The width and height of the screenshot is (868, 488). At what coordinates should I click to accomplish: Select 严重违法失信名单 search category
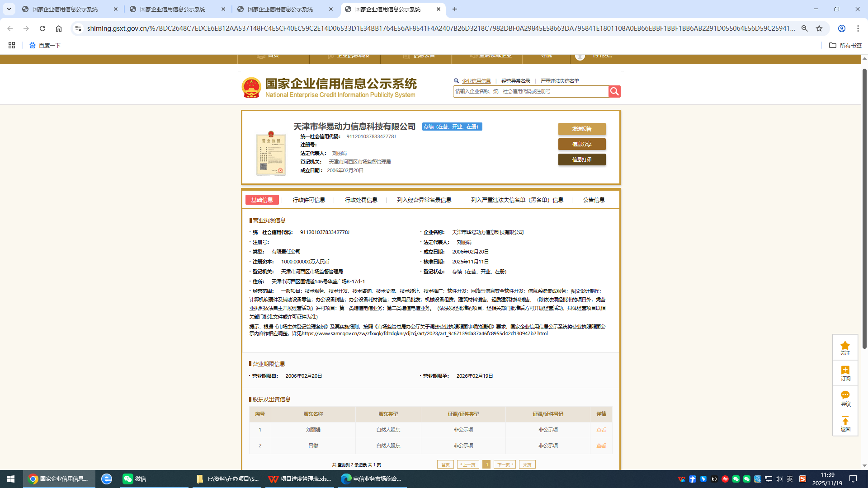coord(559,81)
